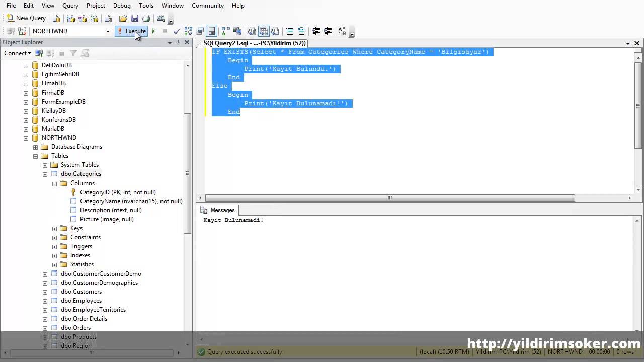
Task: Display the Estimated Execution Plan
Action: [x=188, y=31]
